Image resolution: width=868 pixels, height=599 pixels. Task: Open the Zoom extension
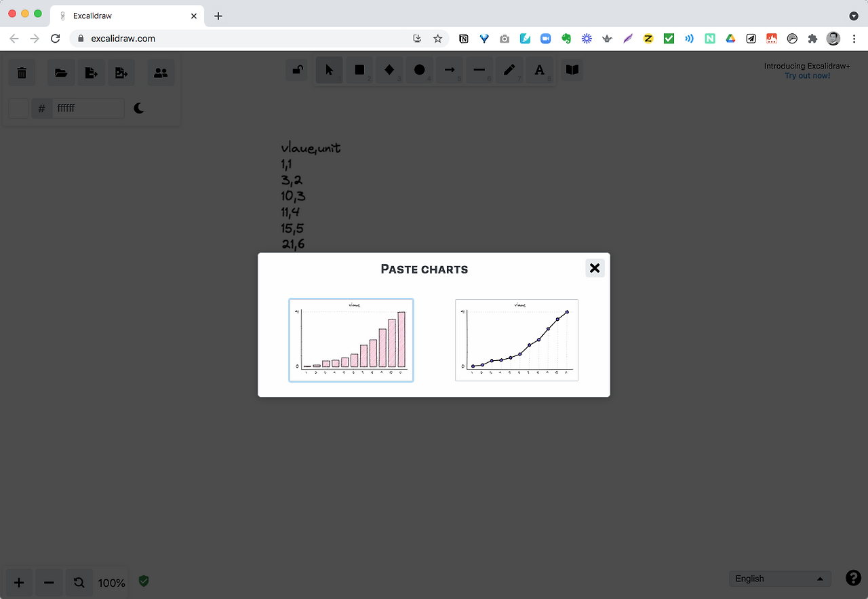pos(545,39)
